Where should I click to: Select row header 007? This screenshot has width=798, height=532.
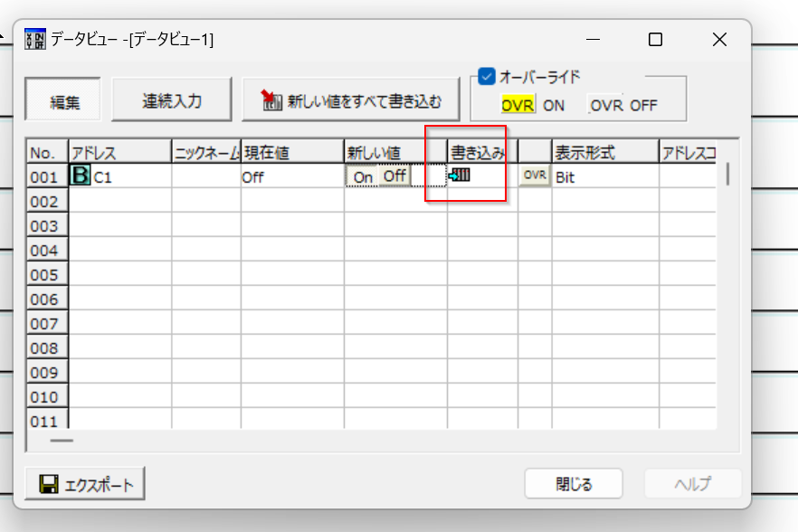tap(47, 323)
